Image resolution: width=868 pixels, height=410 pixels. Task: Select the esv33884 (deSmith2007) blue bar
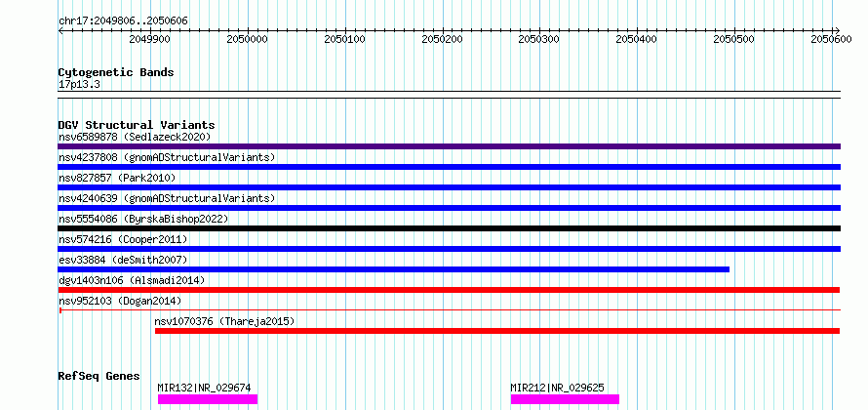[x=394, y=269]
